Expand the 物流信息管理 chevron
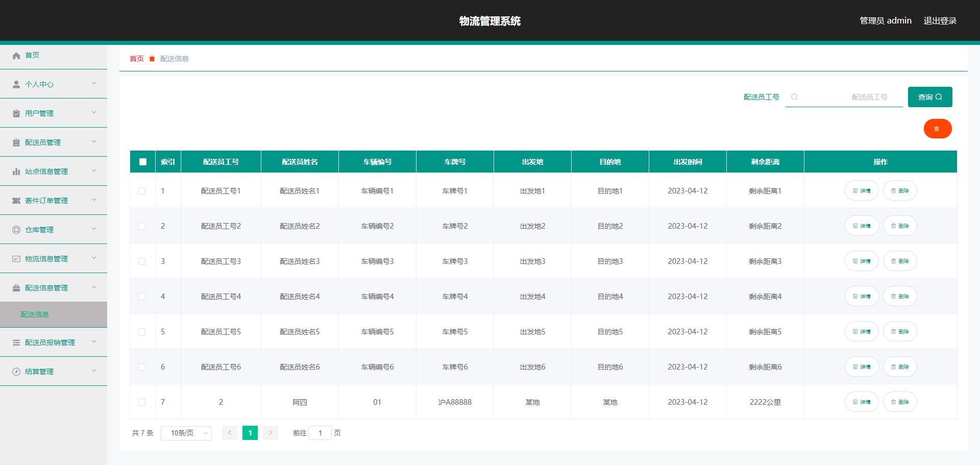 click(x=94, y=258)
